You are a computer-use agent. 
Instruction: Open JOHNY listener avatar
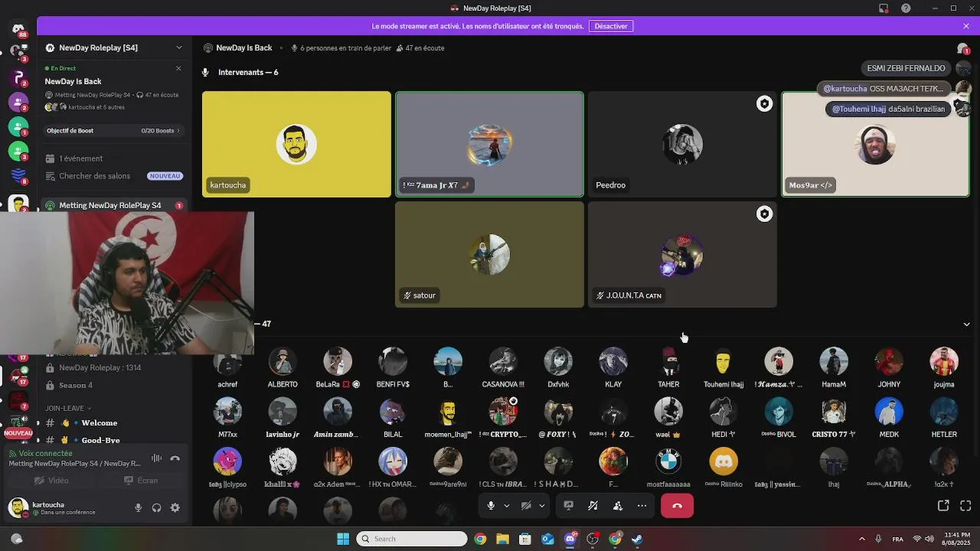tap(889, 362)
